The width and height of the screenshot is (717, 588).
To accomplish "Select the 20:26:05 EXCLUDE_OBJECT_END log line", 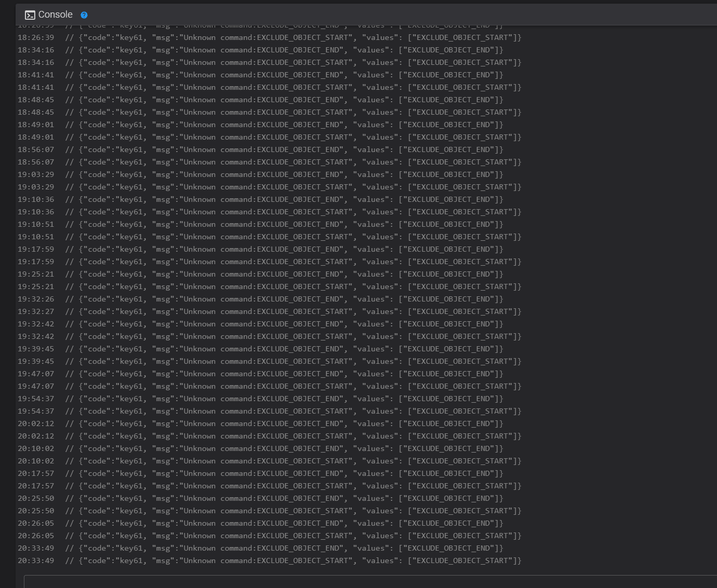I will pyautogui.click(x=260, y=523).
